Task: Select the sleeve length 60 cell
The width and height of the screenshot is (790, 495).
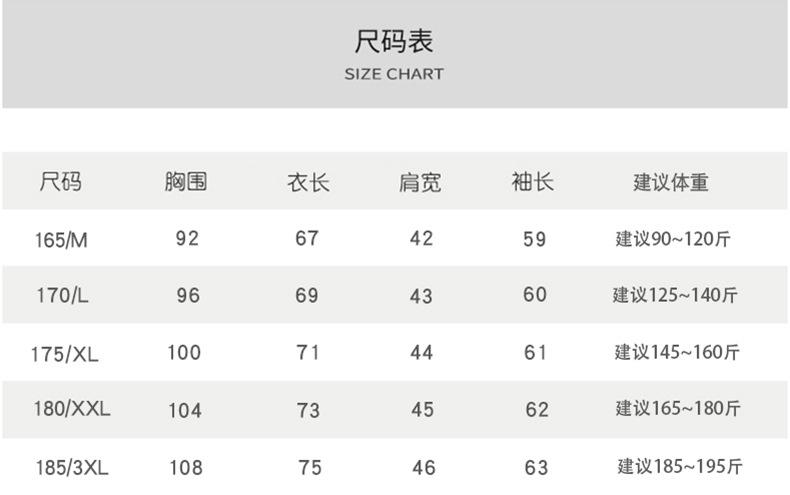Action: click(535, 295)
